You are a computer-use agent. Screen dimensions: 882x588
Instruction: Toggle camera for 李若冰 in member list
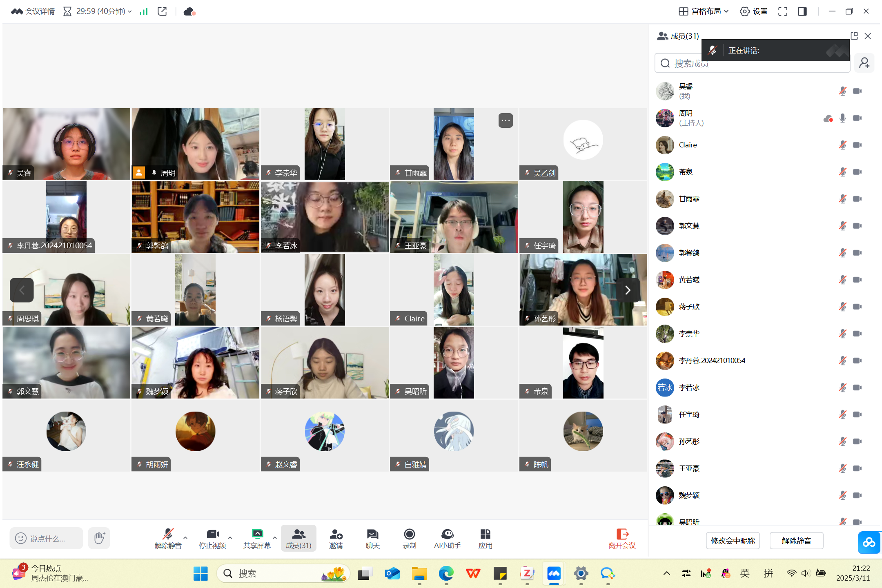click(857, 388)
